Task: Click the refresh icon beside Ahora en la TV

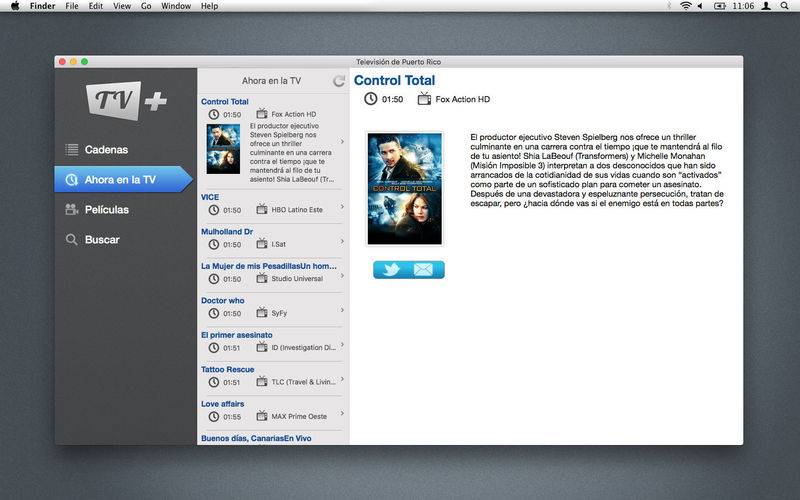Action: pyautogui.click(x=339, y=81)
